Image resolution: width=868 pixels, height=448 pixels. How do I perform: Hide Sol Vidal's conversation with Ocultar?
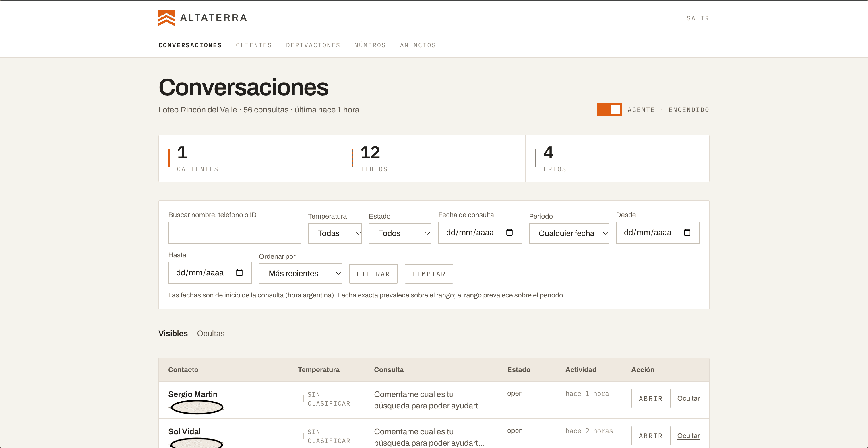[x=688, y=436]
